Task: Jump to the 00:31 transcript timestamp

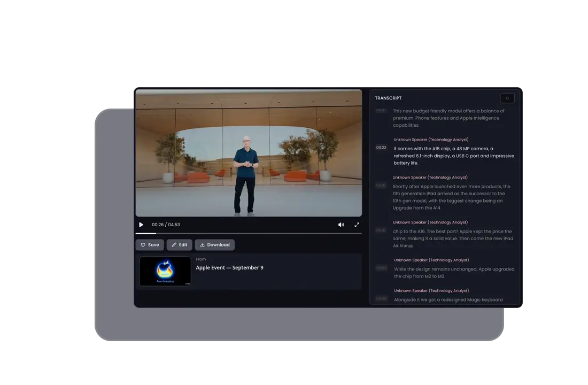Action: 381,186
